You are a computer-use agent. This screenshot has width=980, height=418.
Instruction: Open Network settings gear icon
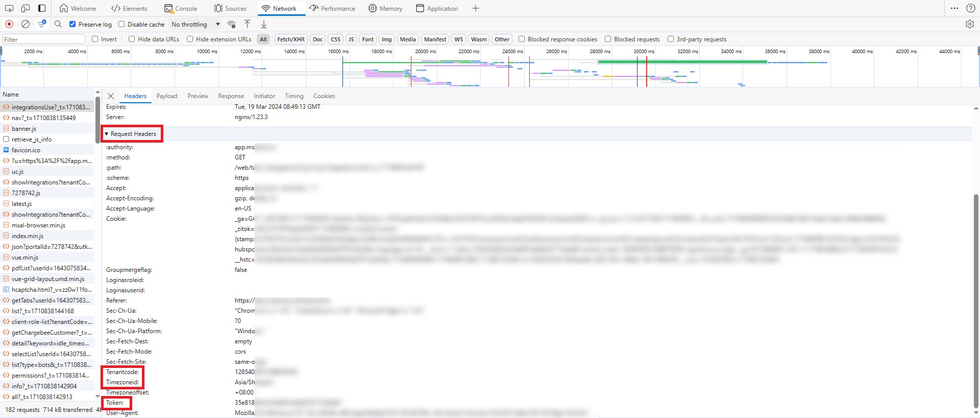pos(969,24)
